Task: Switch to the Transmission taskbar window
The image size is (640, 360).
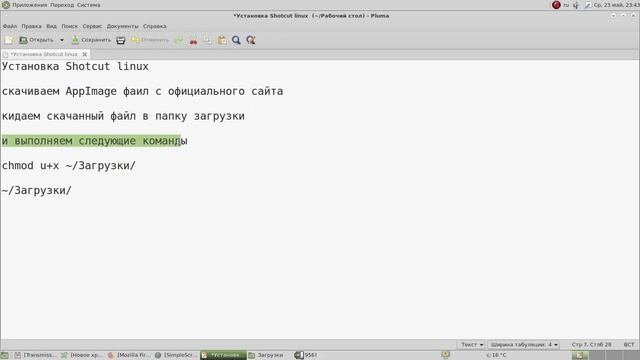Action: click(35, 356)
